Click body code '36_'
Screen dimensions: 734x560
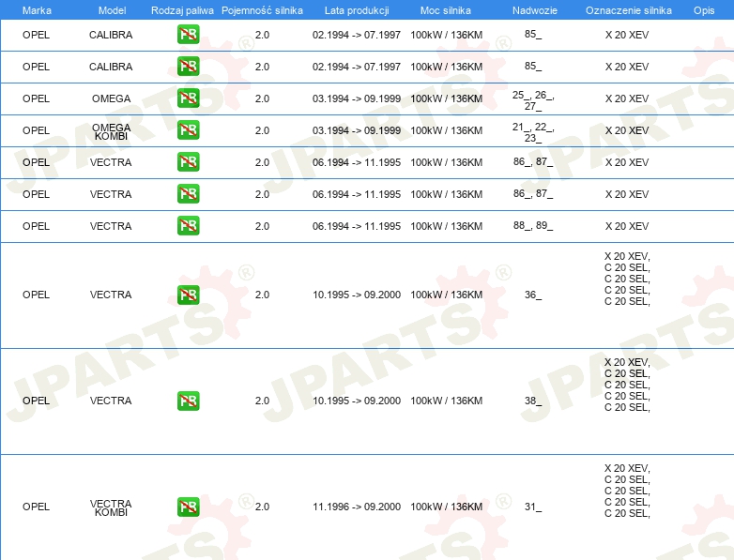click(533, 295)
